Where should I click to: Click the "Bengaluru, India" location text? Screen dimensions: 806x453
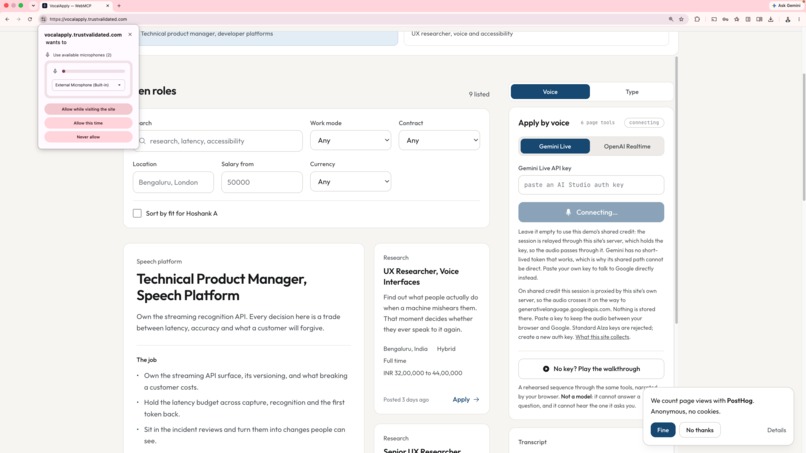[405, 349]
